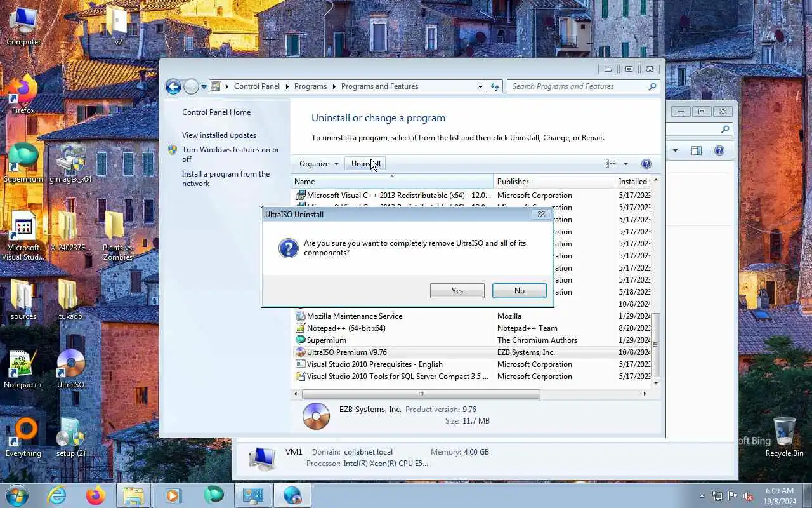Click Programs and Features breadcrumb
The image size is (812, 508).
tap(379, 86)
